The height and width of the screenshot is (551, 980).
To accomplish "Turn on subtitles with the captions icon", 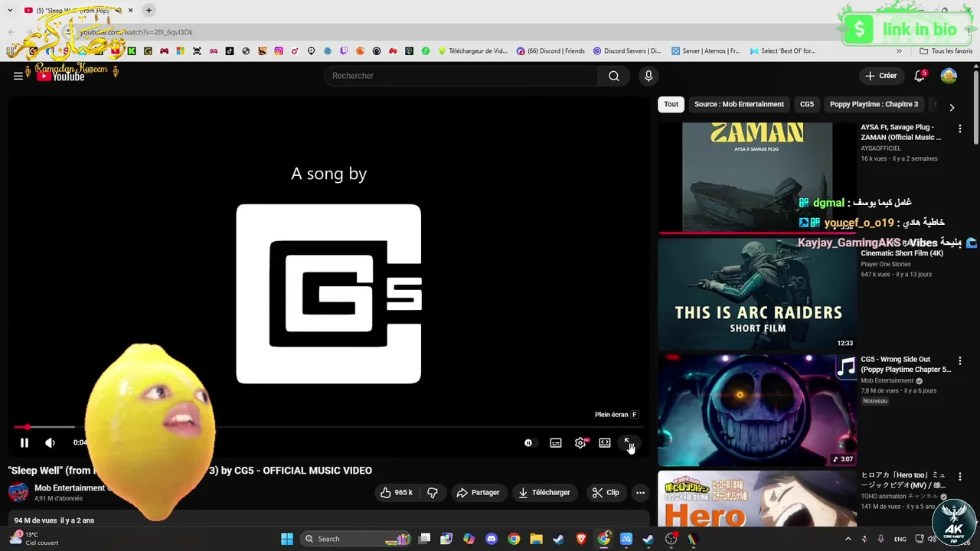I will (556, 443).
